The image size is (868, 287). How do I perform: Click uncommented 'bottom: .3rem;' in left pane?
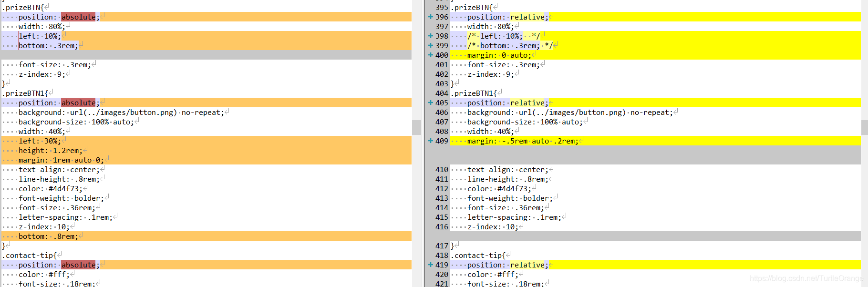pos(48,45)
